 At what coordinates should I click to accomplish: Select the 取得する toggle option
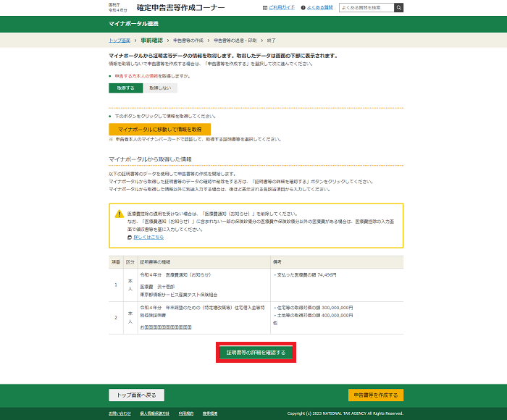tap(125, 88)
